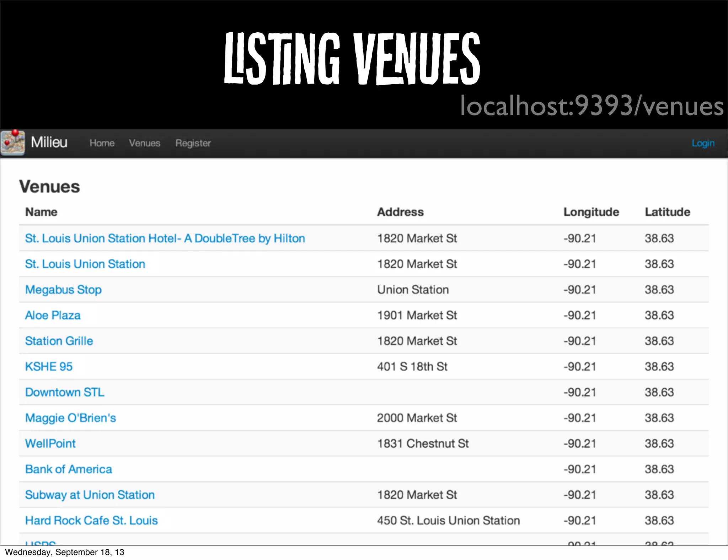Go to the Home nav item

click(x=102, y=143)
